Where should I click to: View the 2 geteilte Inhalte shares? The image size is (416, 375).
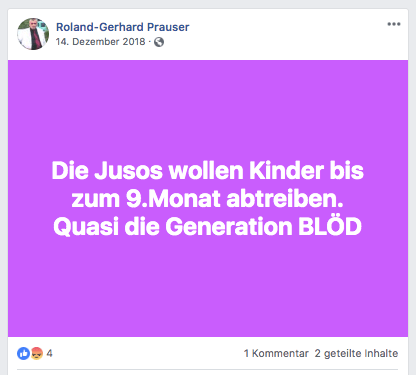click(356, 353)
